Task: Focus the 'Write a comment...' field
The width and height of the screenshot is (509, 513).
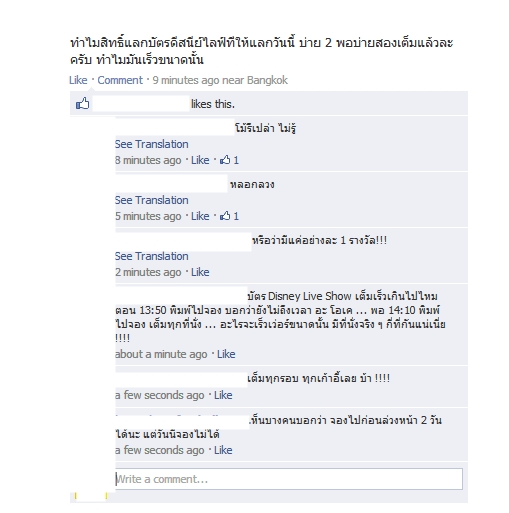Action: [289, 479]
